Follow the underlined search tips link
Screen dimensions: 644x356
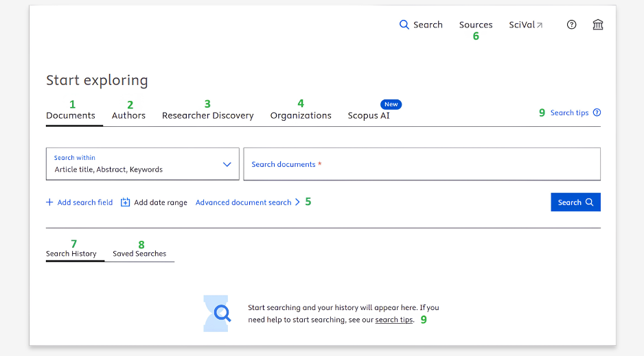tap(394, 320)
